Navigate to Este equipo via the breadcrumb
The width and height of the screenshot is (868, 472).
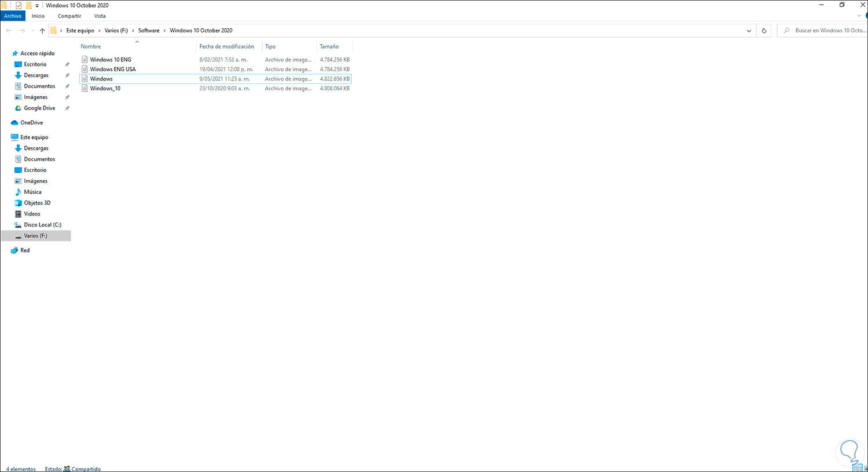point(80,31)
